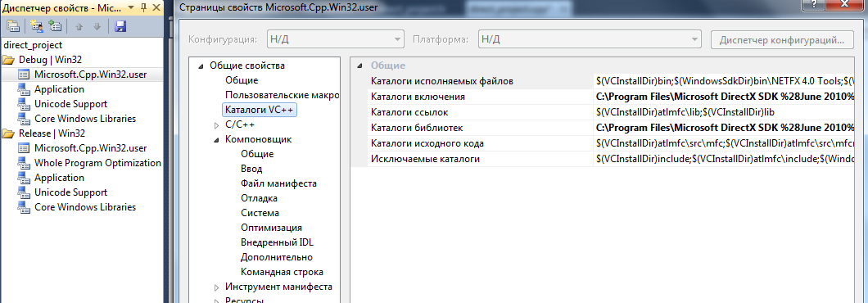Viewport: 868px width, 303px height.
Task: Expand the C/C++ tree node
Action: 216,125
